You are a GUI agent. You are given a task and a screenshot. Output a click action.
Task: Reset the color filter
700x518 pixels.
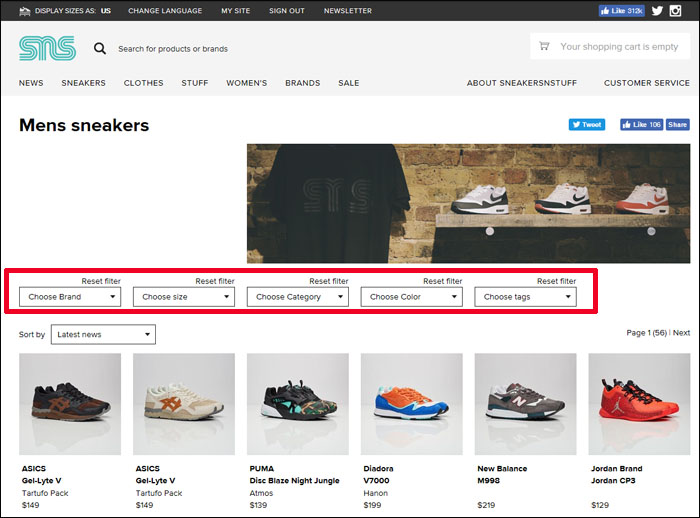[442, 281]
